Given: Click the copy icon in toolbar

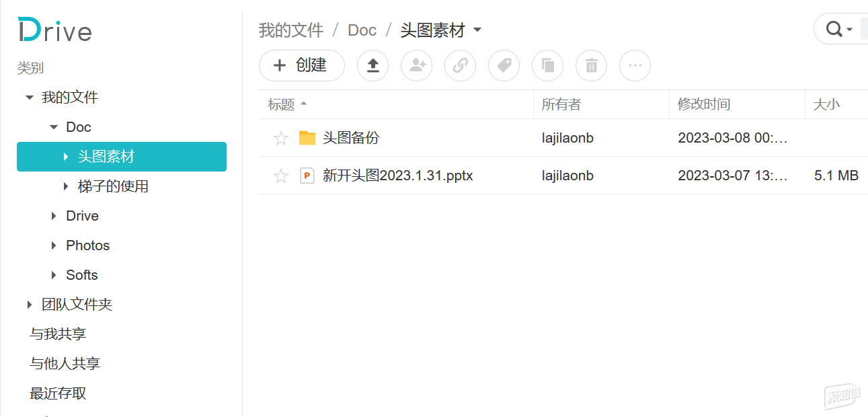Looking at the screenshot, I should pyautogui.click(x=547, y=65).
